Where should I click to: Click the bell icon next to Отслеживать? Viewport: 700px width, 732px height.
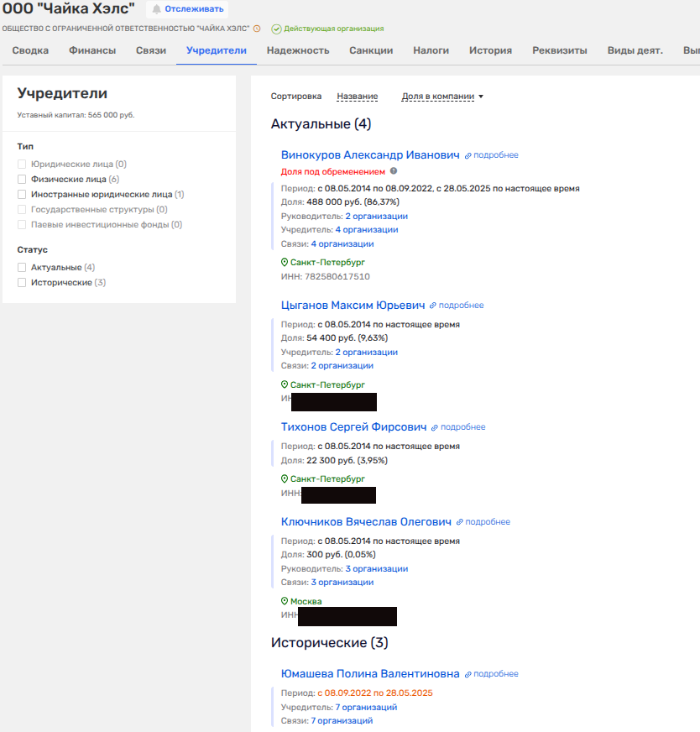click(156, 9)
